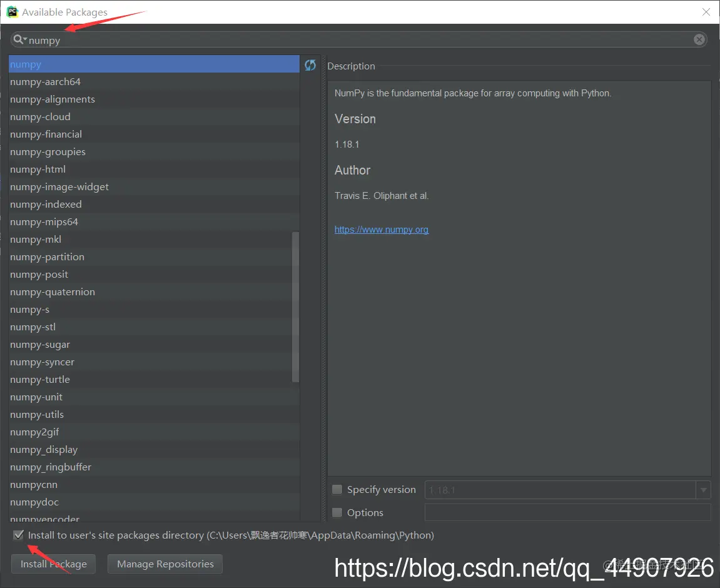Select numpy-alignments in the list
This screenshot has height=588, width=720.
pos(154,99)
